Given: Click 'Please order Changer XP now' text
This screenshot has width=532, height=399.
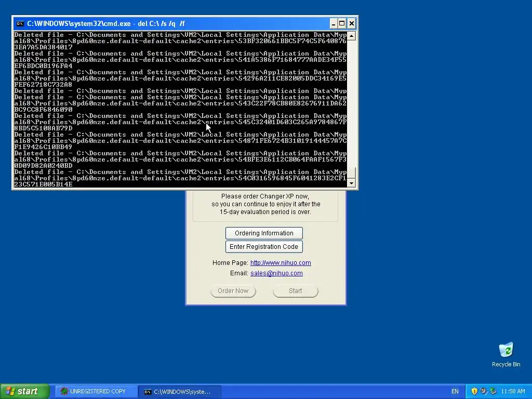Looking at the screenshot, I should [264, 196].
